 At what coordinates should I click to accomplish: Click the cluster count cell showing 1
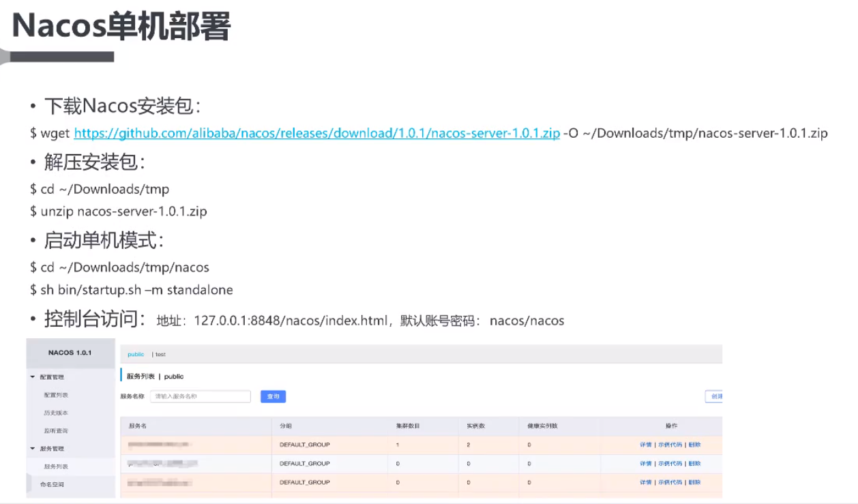tap(398, 445)
